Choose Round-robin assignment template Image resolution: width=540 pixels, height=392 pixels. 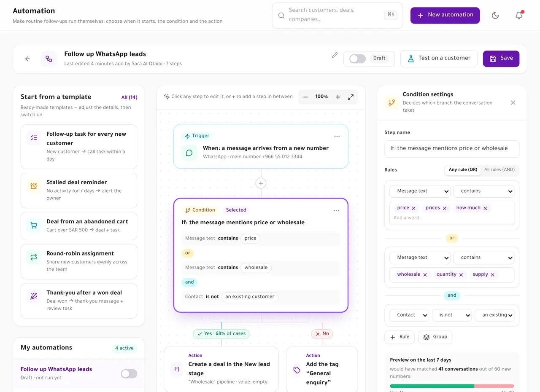point(79,261)
